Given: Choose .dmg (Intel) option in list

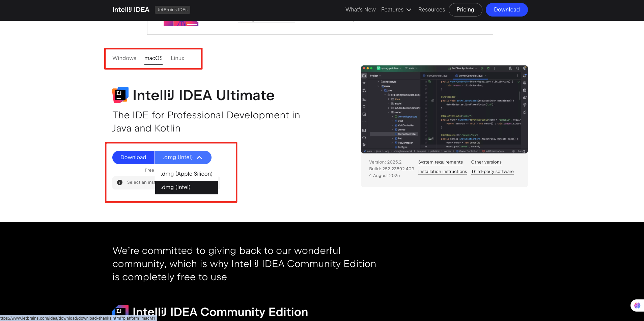Looking at the screenshot, I should [x=187, y=187].
